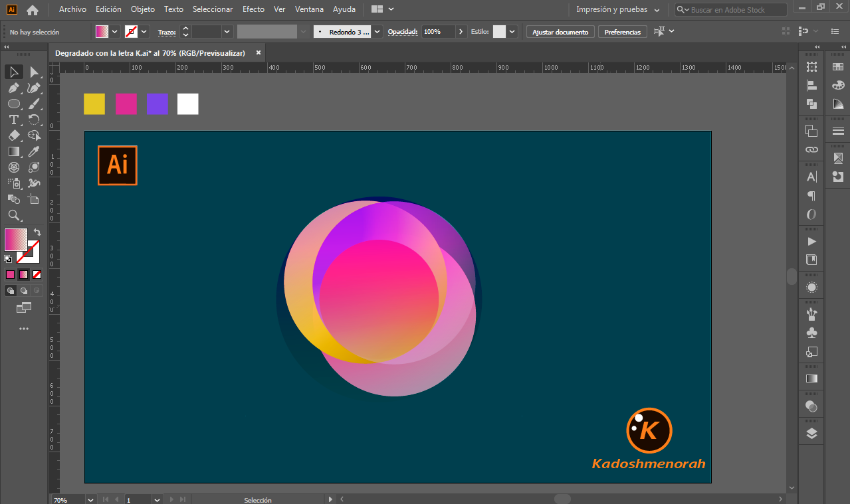Open the stroke color dropdown arrow
Screen dimensions: 850x504
(144, 32)
